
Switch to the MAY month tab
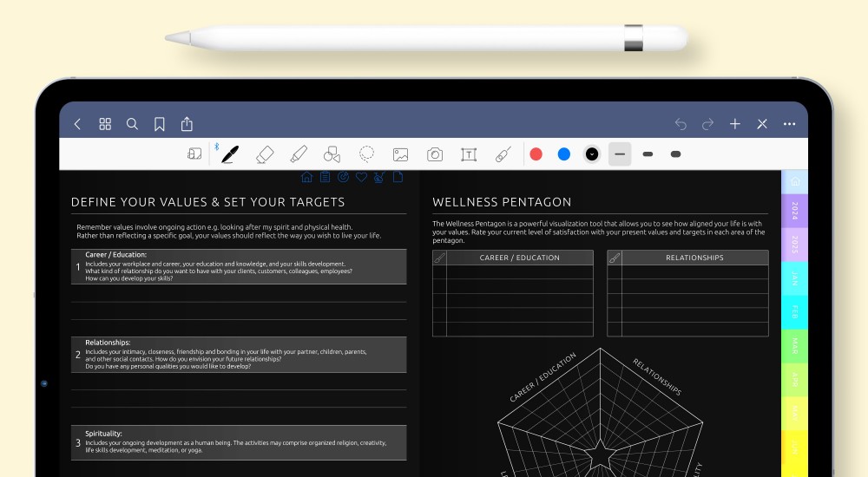[795, 414]
